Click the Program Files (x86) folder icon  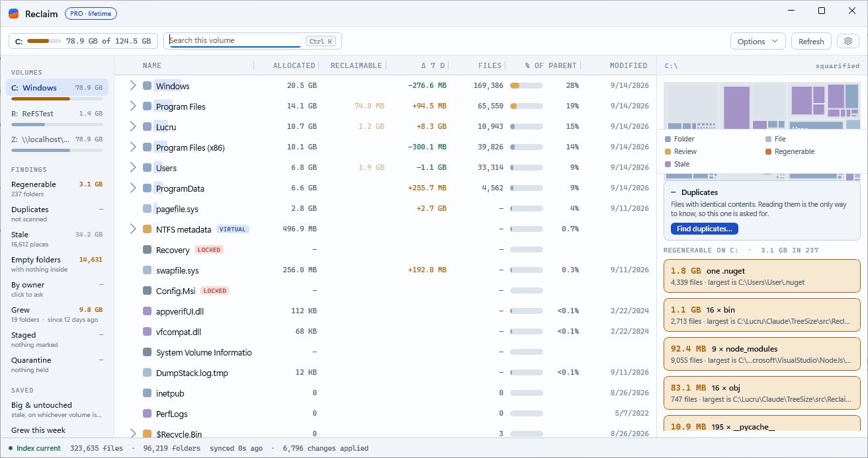148,147
